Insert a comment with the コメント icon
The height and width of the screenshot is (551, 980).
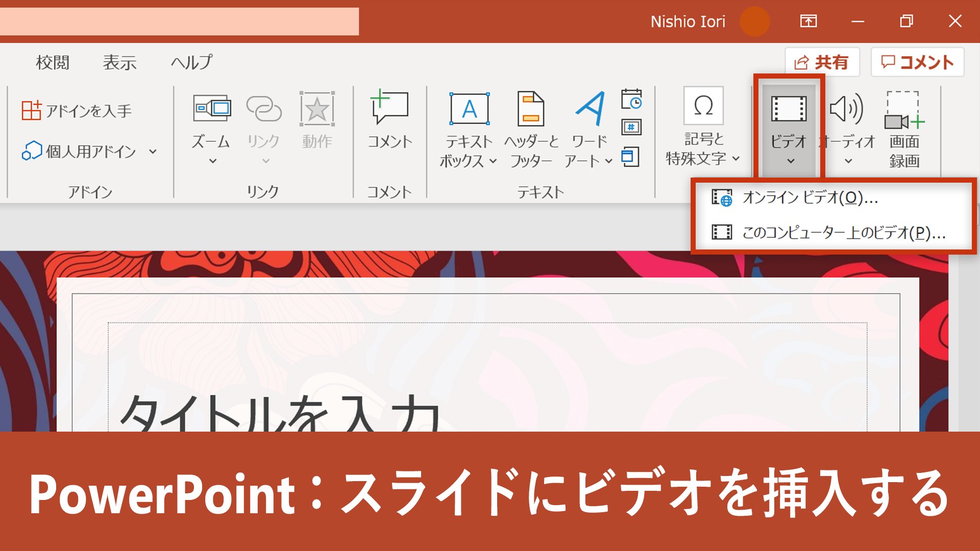(389, 108)
